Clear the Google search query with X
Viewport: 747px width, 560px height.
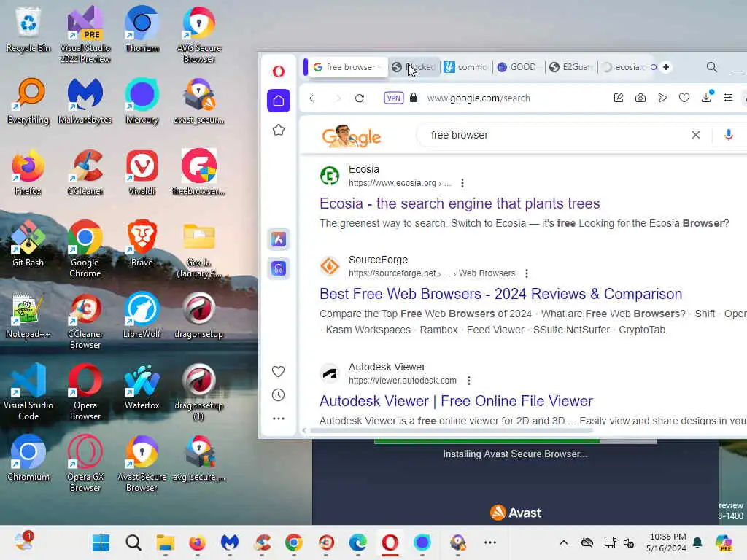pyautogui.click(x=695, y=135)
